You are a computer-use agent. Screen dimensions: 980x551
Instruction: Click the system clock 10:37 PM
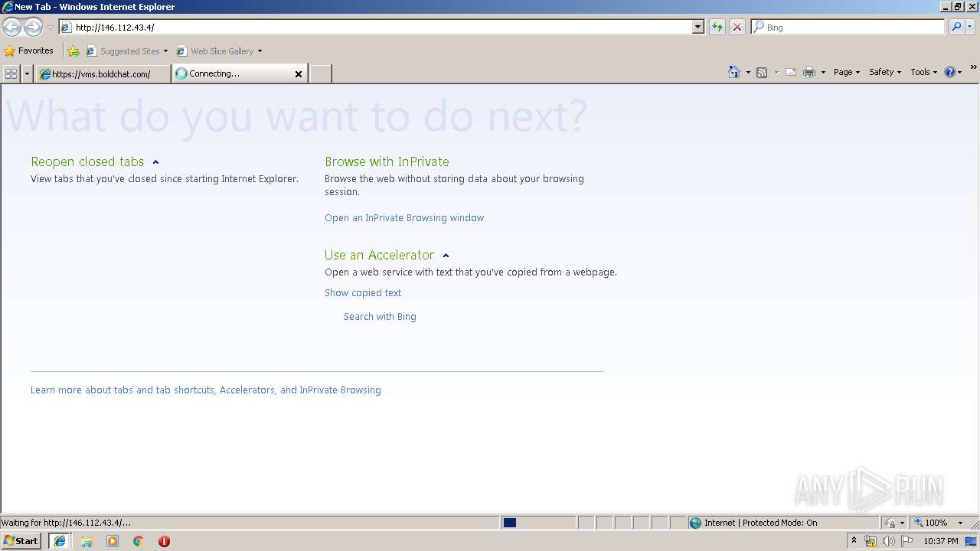click(941, 541)
